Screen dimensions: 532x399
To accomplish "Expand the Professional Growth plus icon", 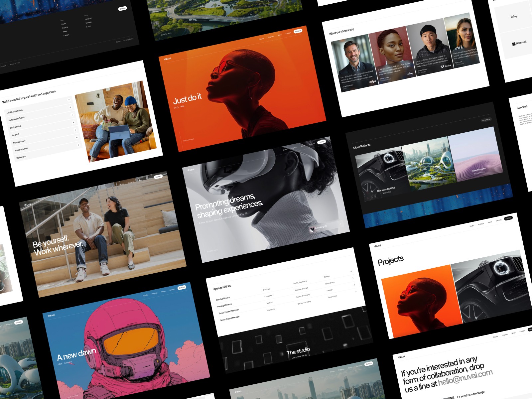I will (x=70, y=107).
